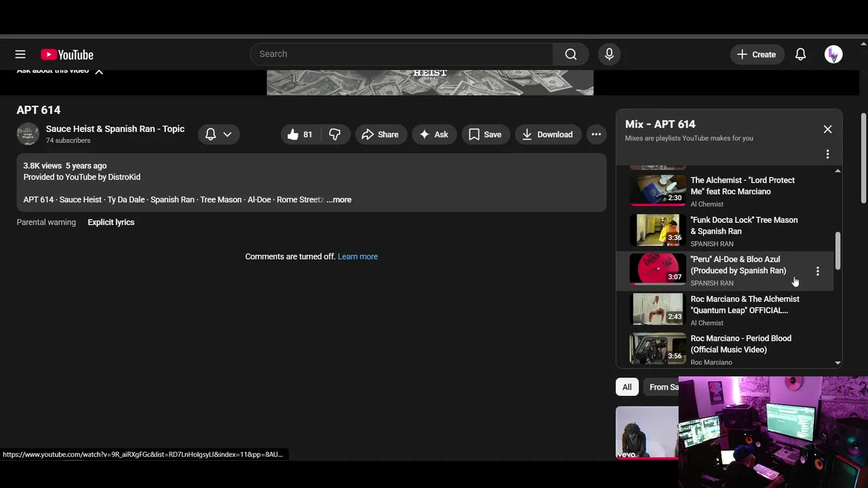
Task: Dislike this video
Action: click(335, 134)
